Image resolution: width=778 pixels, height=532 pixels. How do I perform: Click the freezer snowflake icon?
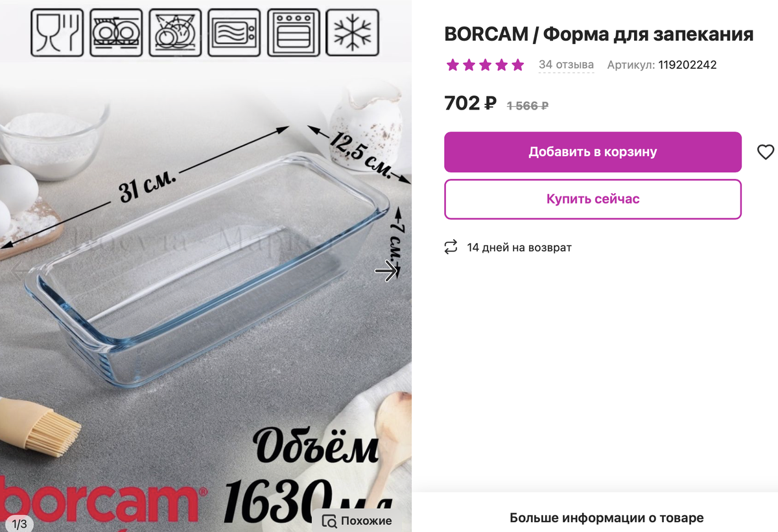(x=352, y=32)
